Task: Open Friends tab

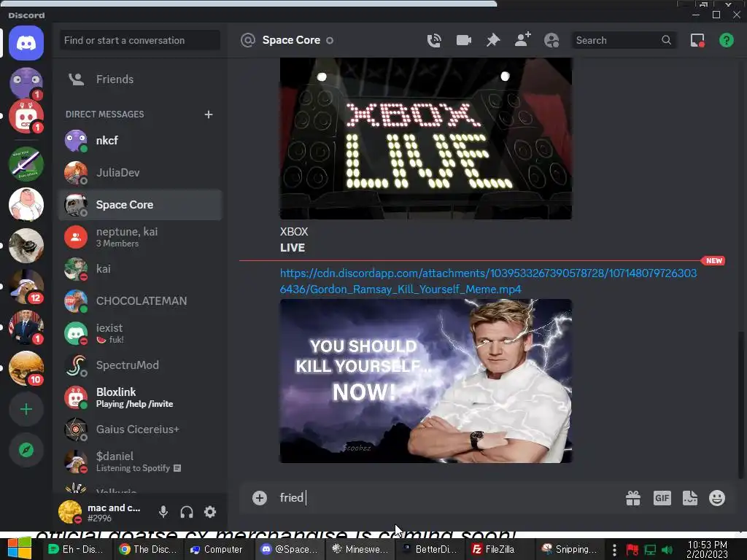Action: tap(140, 79)
